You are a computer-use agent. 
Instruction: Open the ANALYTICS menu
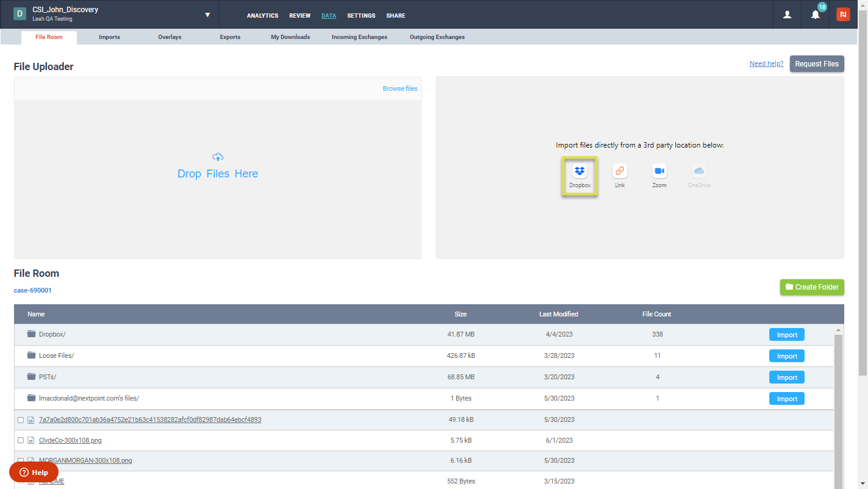tap(263, 16)
